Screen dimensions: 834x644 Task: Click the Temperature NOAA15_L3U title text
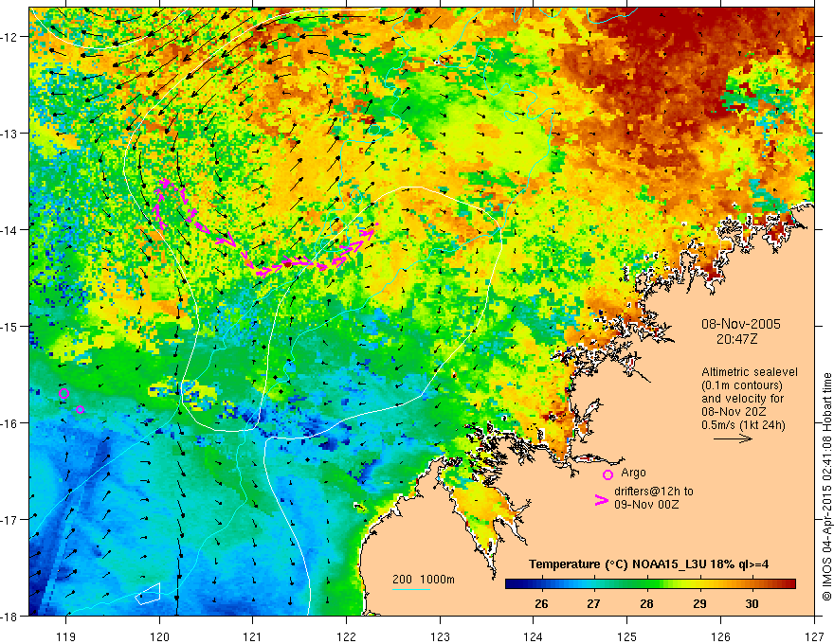point(648,563)
